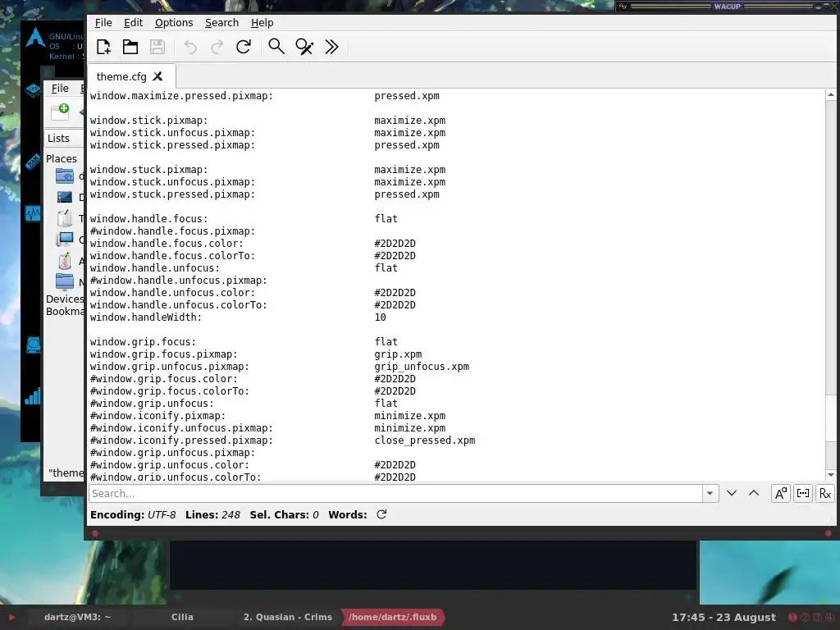Select the home folder icon under Places
The height and width of the screenshot is (630, 840).
(65, 176)
